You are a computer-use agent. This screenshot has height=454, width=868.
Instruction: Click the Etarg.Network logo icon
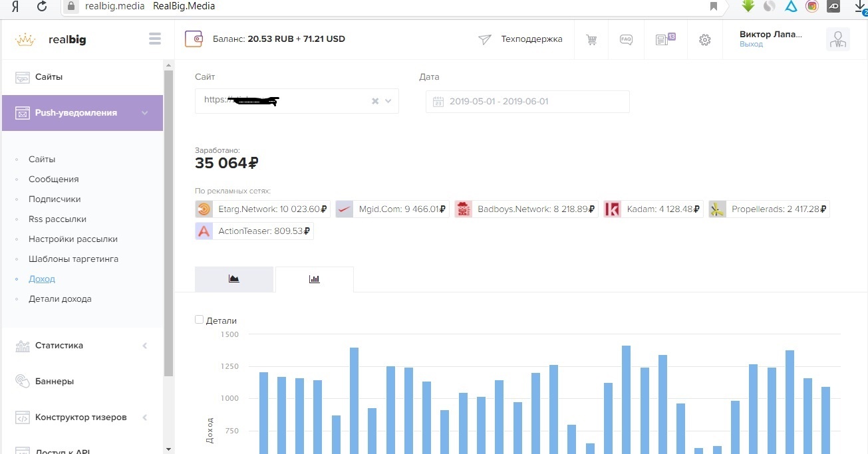click(204, 209)
